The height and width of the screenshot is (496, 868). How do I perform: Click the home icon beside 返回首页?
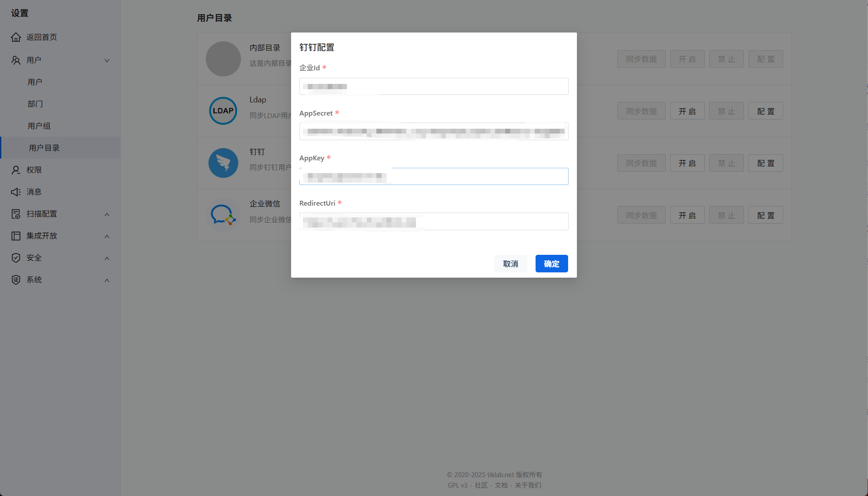pos(16,37)
